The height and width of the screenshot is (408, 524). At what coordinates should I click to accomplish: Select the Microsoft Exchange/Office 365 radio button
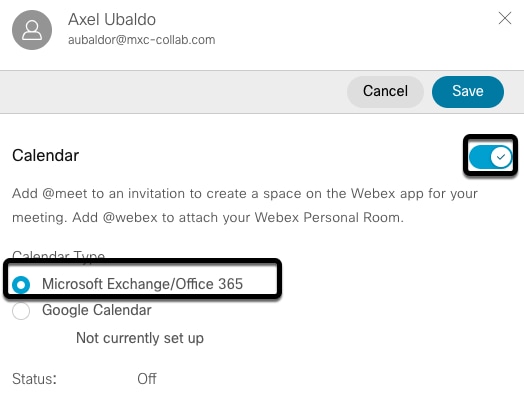tap(21, 285)
